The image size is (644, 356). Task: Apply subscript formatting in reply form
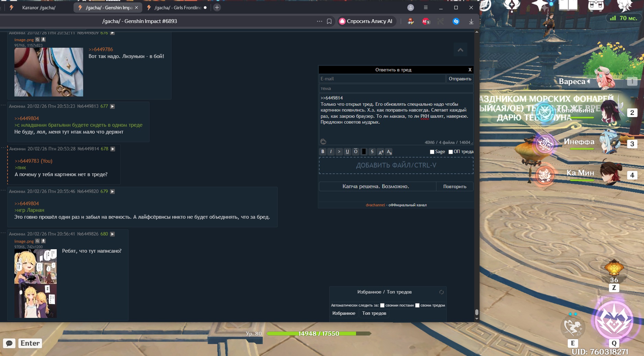click(x=389, y=152)
